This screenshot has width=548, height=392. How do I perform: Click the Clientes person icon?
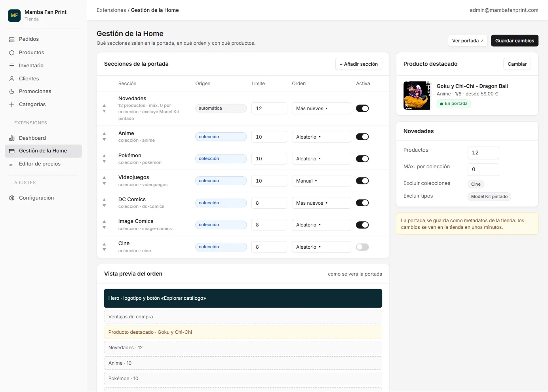tap(12, 79)
